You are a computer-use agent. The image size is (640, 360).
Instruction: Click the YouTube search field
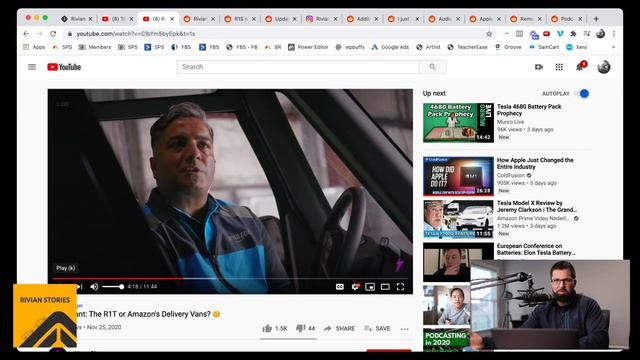[x=298, y=67]
